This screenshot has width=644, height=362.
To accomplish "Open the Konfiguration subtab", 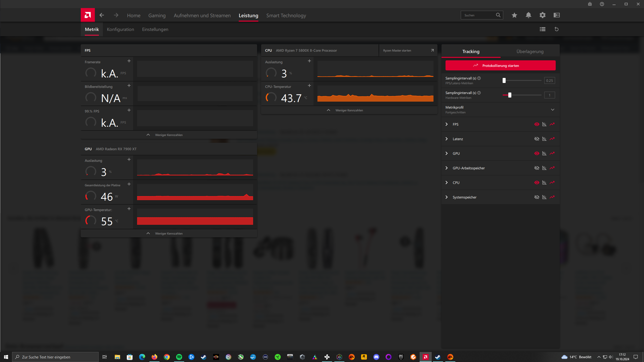I will tap(120, 29).
